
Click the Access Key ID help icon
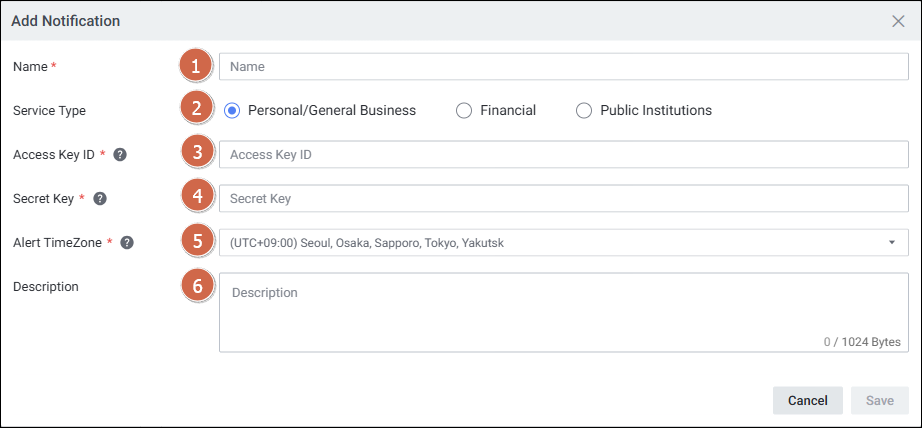point(120,155)
